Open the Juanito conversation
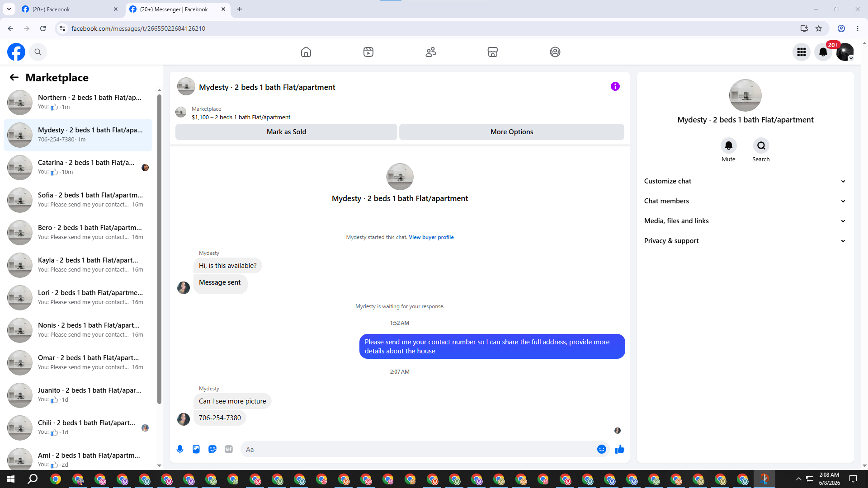Viewport: 868px width, 488px height. point(78,395)
